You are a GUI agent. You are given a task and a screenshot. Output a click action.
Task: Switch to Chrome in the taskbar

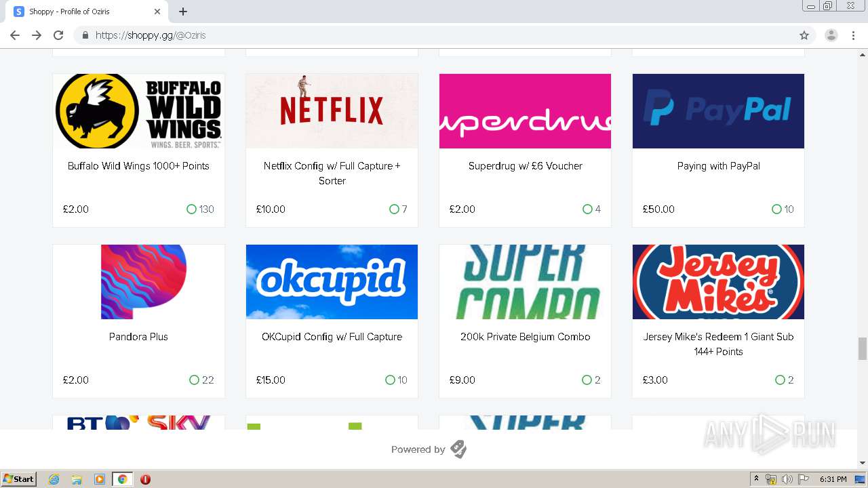(x=122, y=479)
